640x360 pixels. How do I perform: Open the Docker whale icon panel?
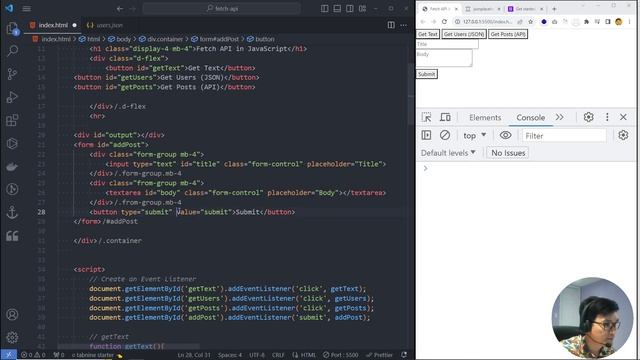click(x=12, y=167)
